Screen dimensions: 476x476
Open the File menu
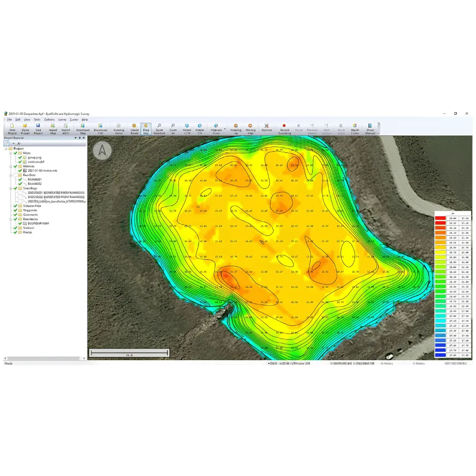(10, 120)
